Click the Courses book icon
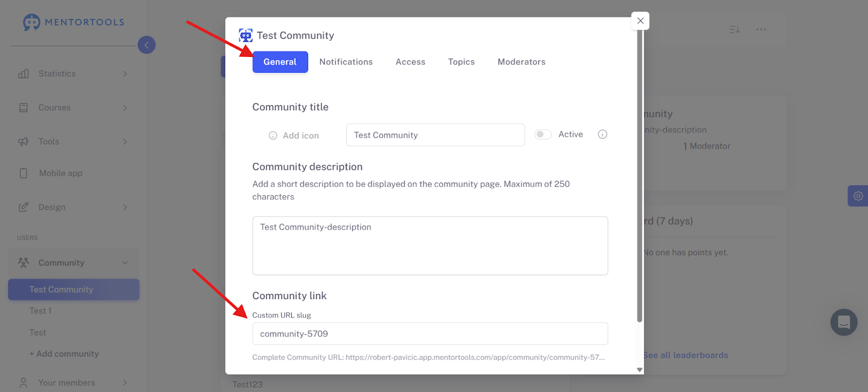Image resolution: width=868 pixels, height=392 pixels. 23,108
